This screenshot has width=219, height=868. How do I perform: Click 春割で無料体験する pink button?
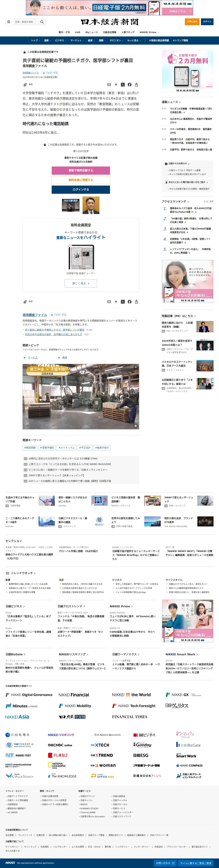pos(81,170)
